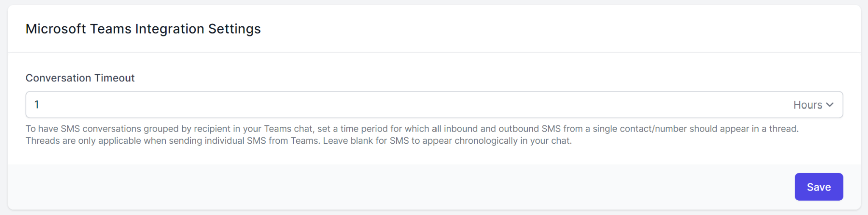The width and height of the screenshot is (868, 215).
Task: Click the Microsoft Teams Integration Settings heading
Action: pos(143,29)
